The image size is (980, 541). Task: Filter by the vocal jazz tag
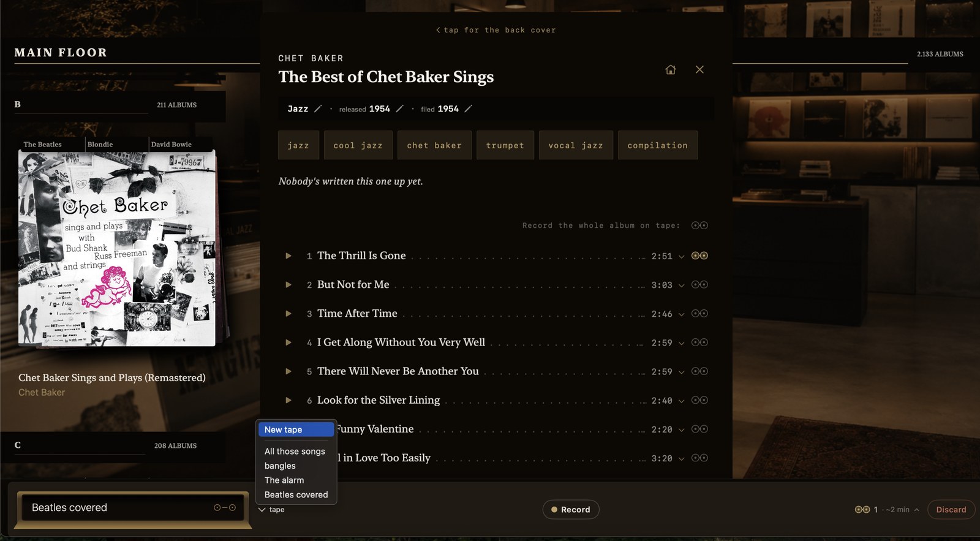point(576,145)
